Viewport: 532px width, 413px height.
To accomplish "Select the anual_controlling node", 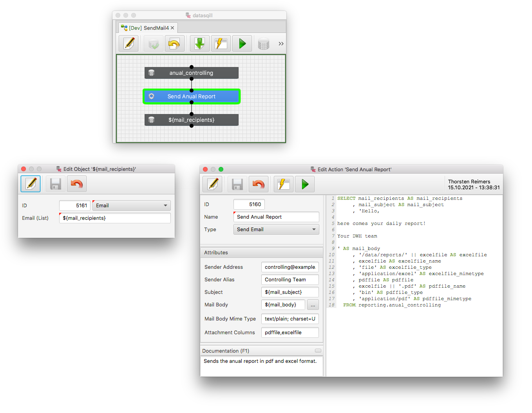I will (191, 73).
